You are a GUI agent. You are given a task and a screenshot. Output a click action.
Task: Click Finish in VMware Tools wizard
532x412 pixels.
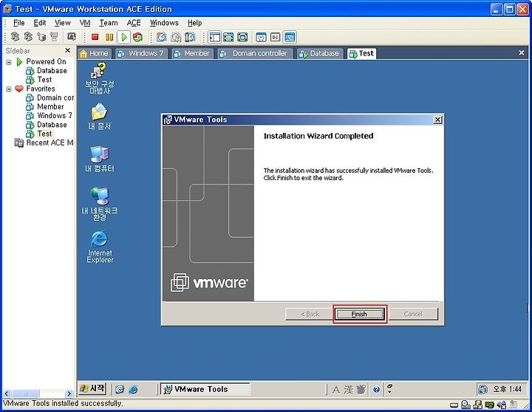pyautogui.click(x=360, y=314)
